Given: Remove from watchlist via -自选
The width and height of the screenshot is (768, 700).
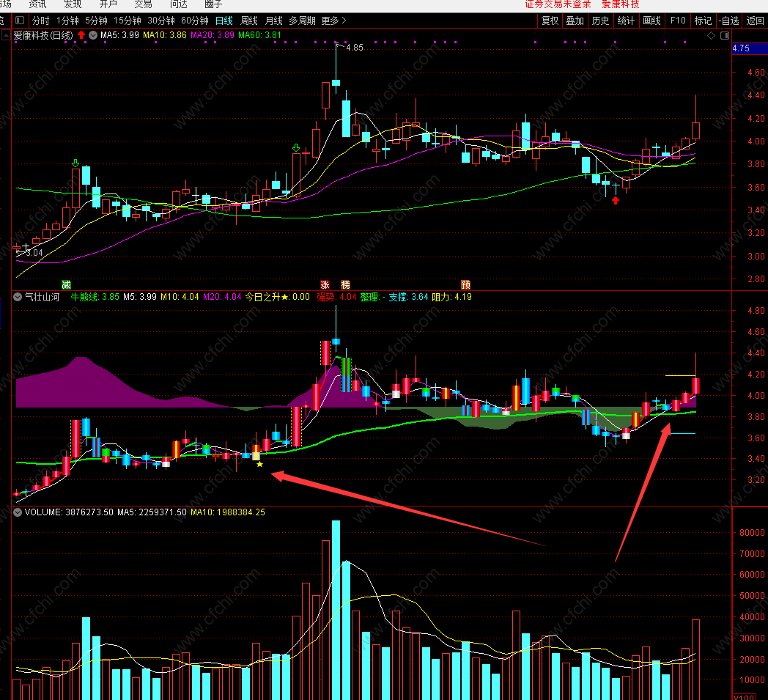Looking at the screenshot, I should pyautogui.click(x=729, y=21).
